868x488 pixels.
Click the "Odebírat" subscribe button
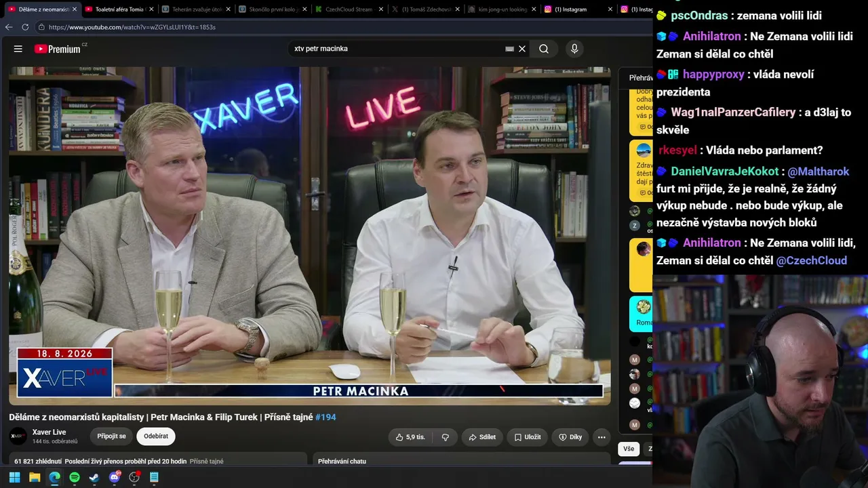click(156, 436)
